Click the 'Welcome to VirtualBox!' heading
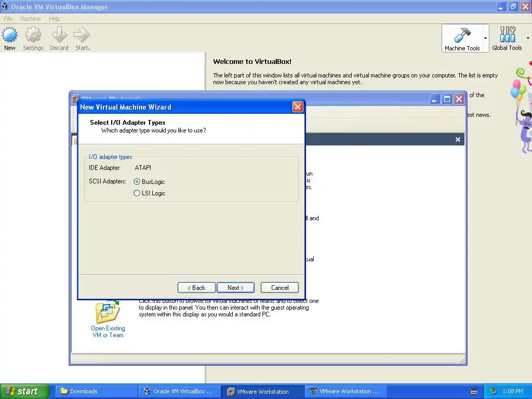The height and width of the screenshot is (399, 532). tap(252, 61)
